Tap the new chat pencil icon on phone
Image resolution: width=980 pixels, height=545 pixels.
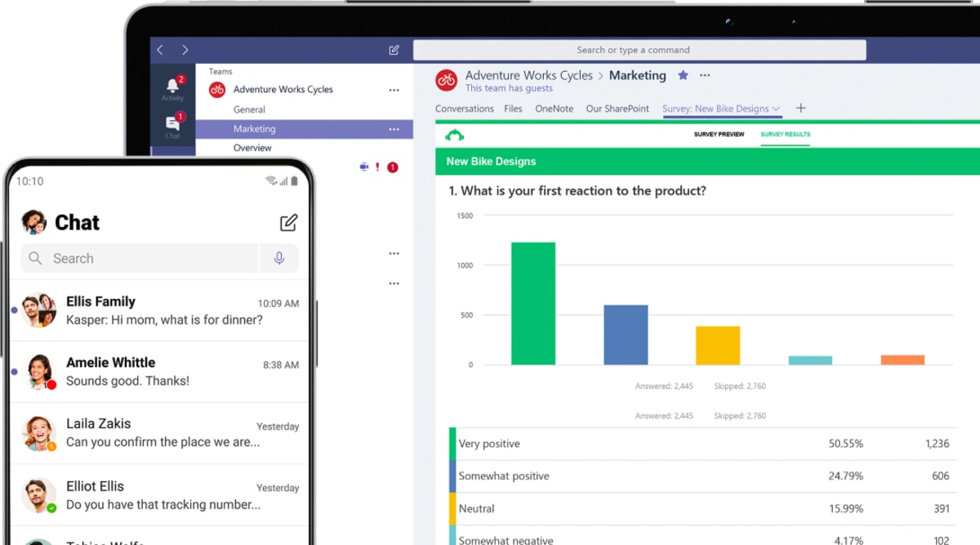click(288, 222)
